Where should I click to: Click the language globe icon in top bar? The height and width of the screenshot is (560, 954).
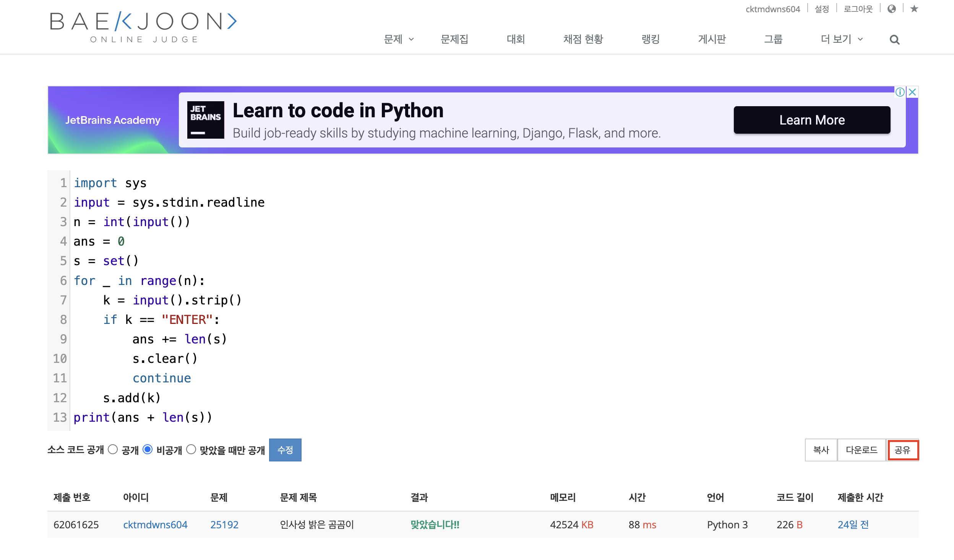[x=892, y=9]
